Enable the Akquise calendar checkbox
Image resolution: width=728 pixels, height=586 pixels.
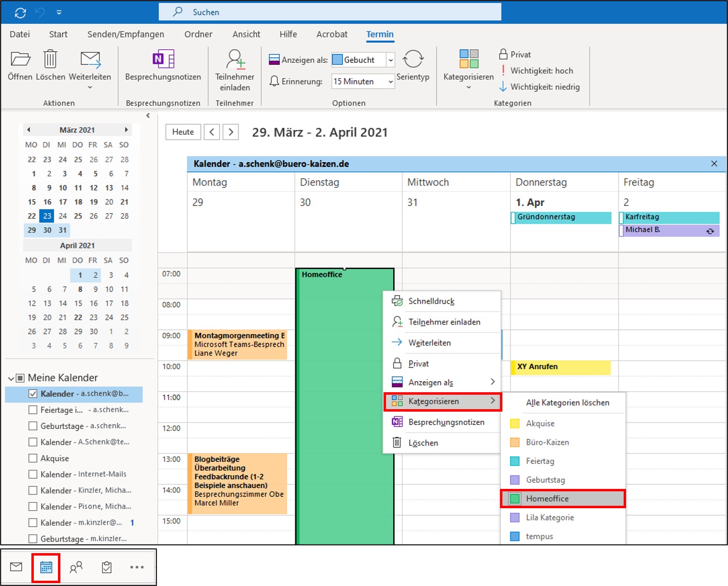[33, 458]
